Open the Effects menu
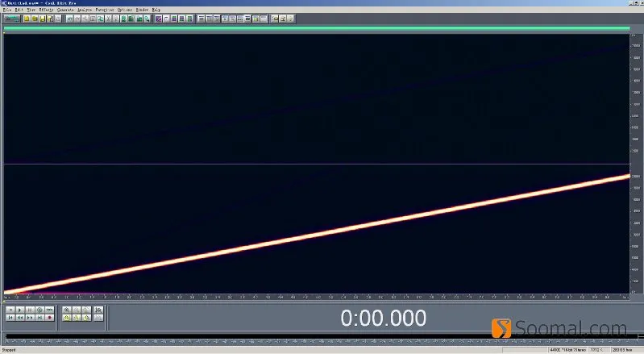This screenshot has height=354, width=644. pyautogui.click(x=46, y=10)
